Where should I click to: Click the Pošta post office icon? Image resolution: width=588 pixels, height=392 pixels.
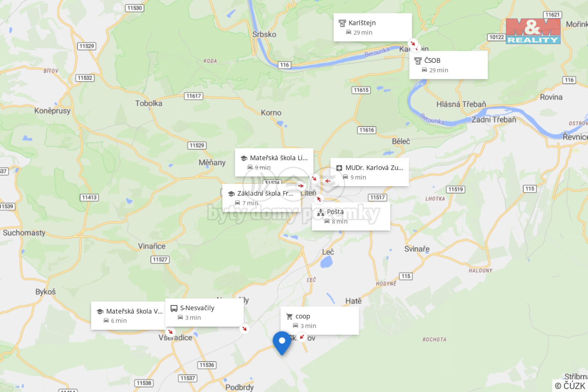coord(321,212)
